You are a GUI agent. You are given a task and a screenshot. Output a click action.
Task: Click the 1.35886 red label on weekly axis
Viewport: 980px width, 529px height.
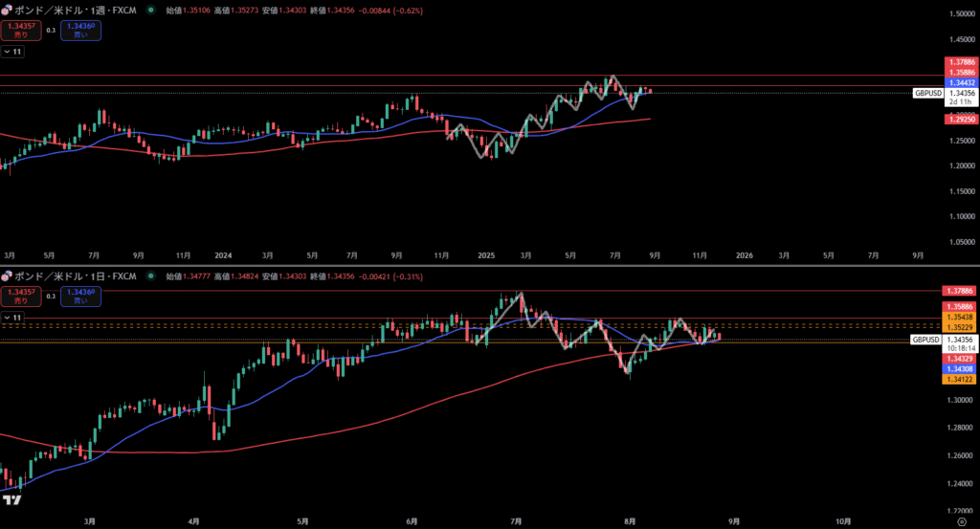coord(962,73)
